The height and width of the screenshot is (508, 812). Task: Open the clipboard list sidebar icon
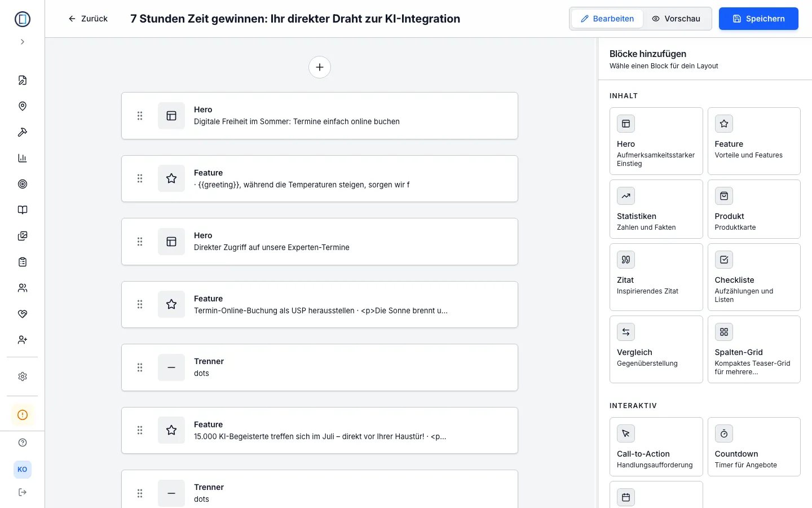[23, 262]
